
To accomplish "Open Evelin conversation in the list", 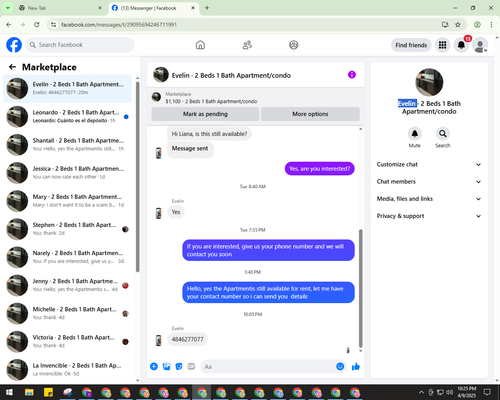I will (x=67, y=88).
